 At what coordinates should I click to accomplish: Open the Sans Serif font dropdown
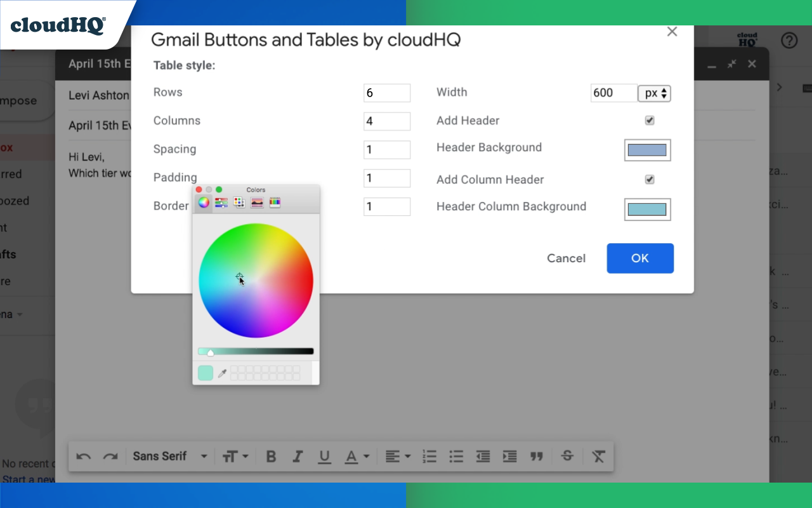tap(170, 456)
